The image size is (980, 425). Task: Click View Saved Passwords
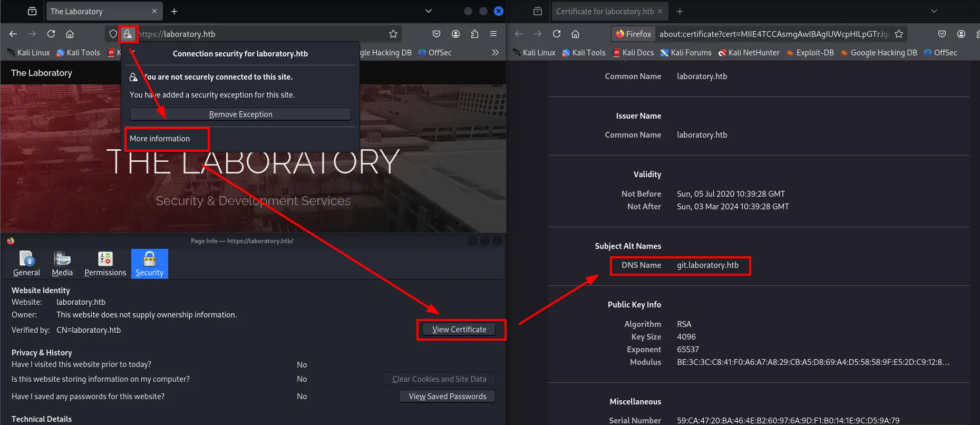pos(448,397)
